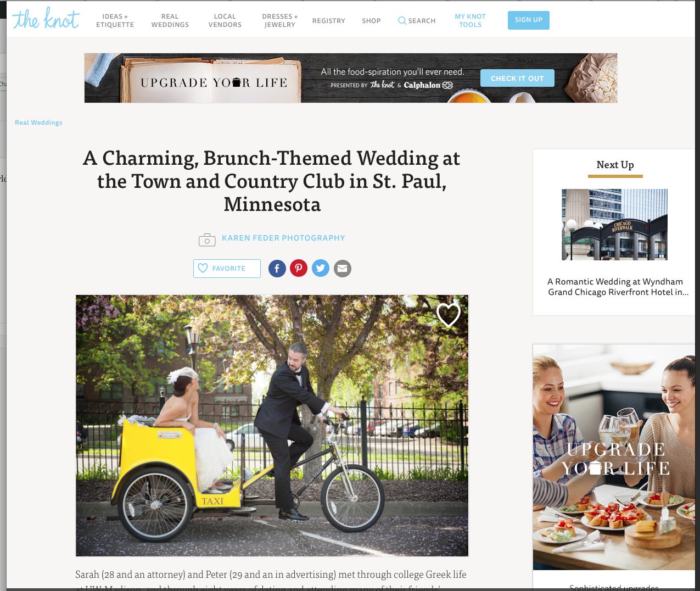Favorite photo using heart overlay on image
Image resolution: width=700 pixels, height=591 pixels.
[x=448, y=315]
